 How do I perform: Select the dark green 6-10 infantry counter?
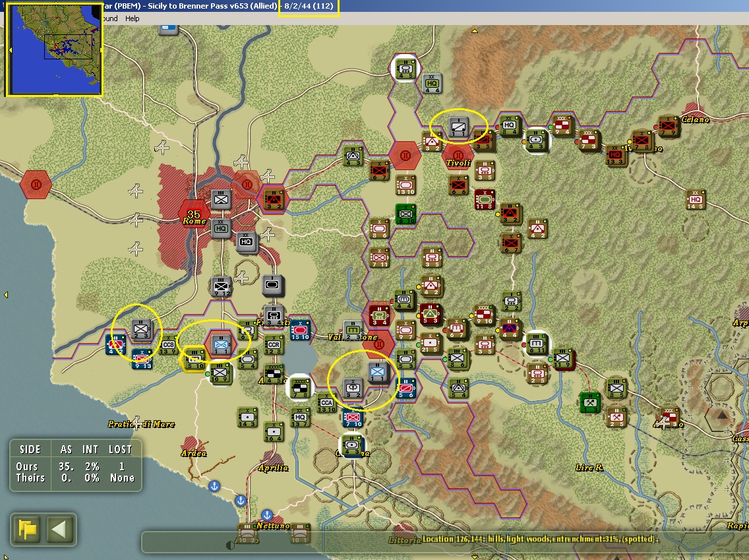tap(406, 214)
